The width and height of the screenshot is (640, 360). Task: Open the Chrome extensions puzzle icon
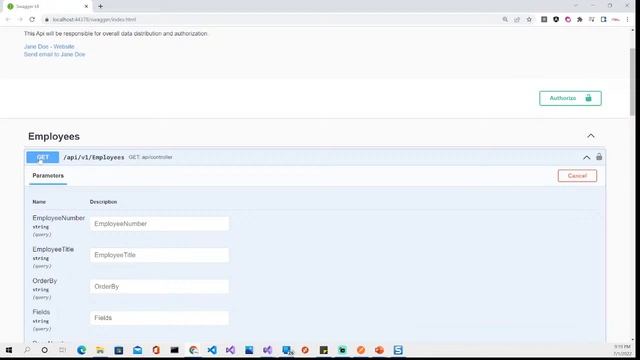pyautogui.click(x=580, y=19)
